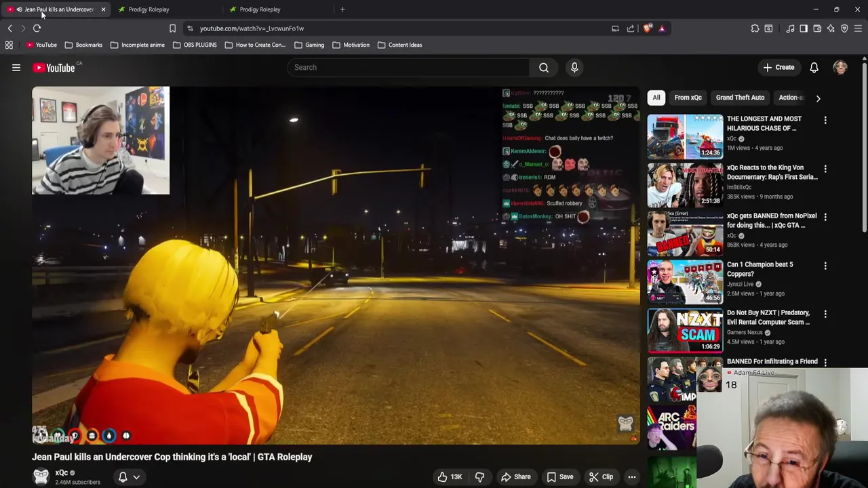
Task: Select the From xQc filter chip
Action: pyautogui.click(x=688, y=98)
